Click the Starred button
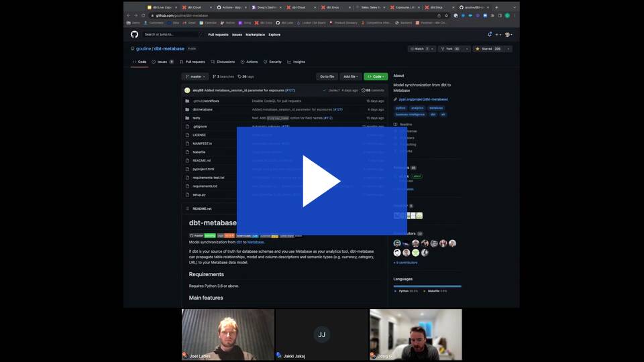The height and width of the screenshot is (362, 644). pyautogui.click(x=489, y=49)
